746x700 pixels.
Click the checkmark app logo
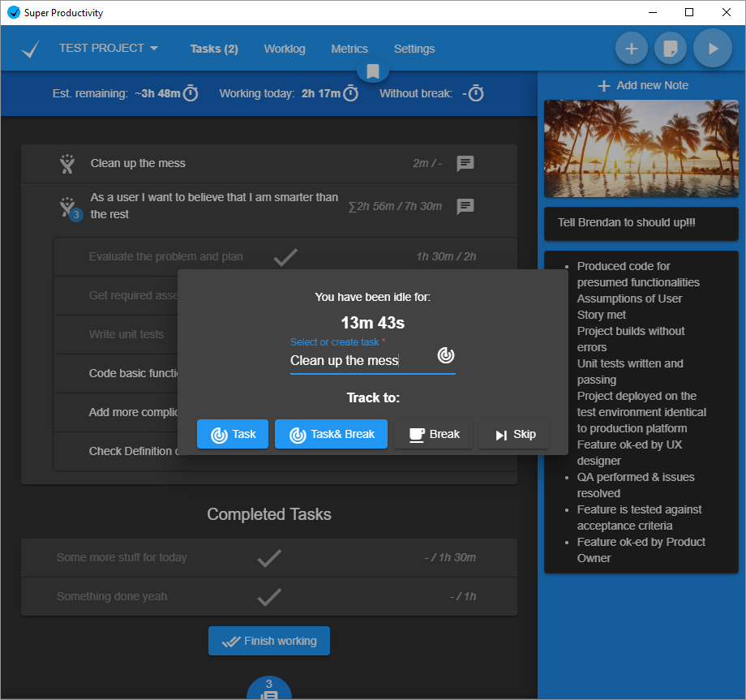tap(30, 49)
